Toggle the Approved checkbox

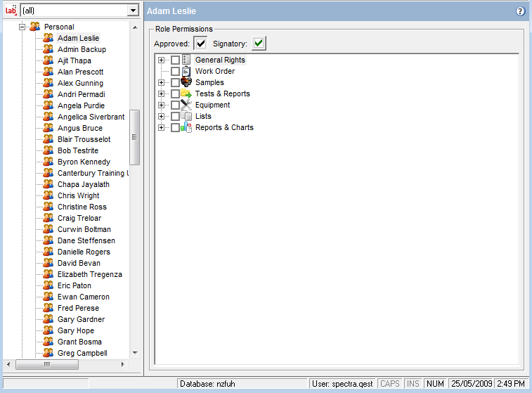(201, 44)
